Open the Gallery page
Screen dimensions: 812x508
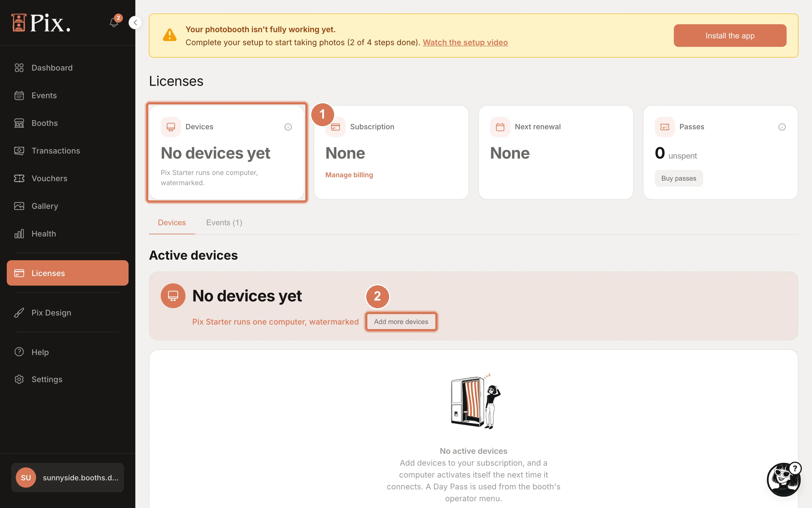pyautogui.click(x=67, y=206)
